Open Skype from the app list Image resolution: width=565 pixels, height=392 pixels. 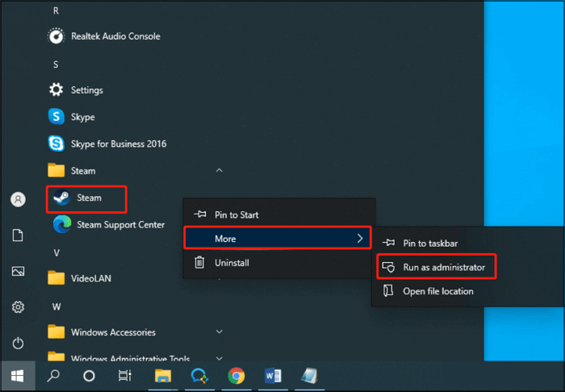click(83, 117)
